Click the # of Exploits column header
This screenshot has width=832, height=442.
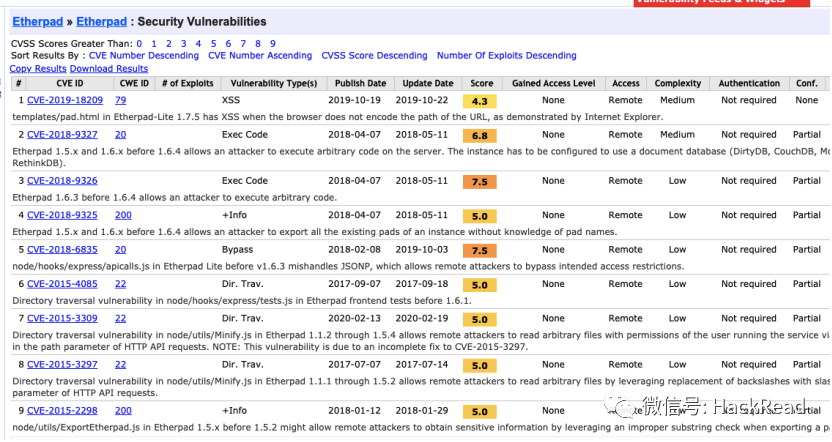click(x=187, y=83)
